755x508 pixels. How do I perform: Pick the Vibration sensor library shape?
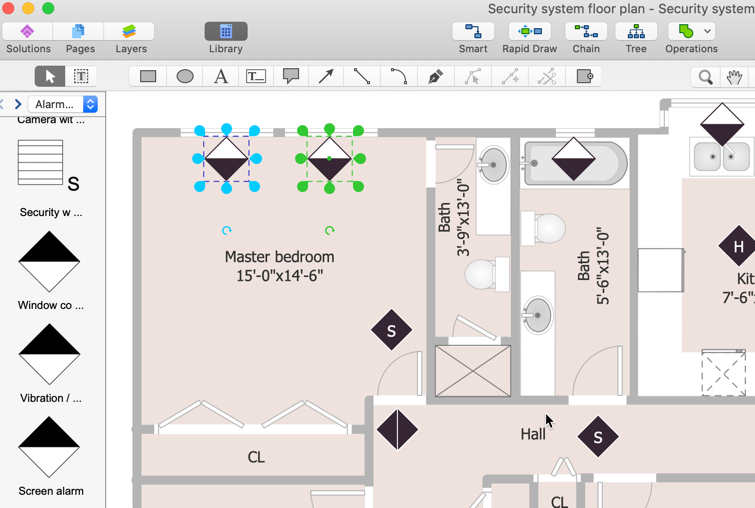coord(49,354)
